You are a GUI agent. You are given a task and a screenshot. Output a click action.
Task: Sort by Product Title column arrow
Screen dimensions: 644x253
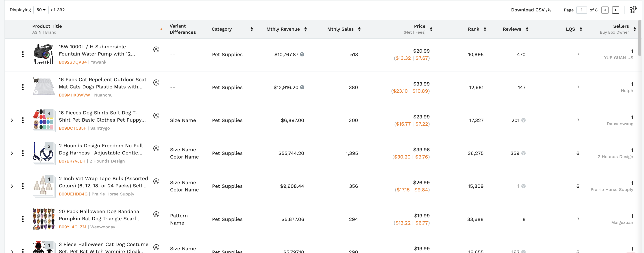(x=161, y=29)
